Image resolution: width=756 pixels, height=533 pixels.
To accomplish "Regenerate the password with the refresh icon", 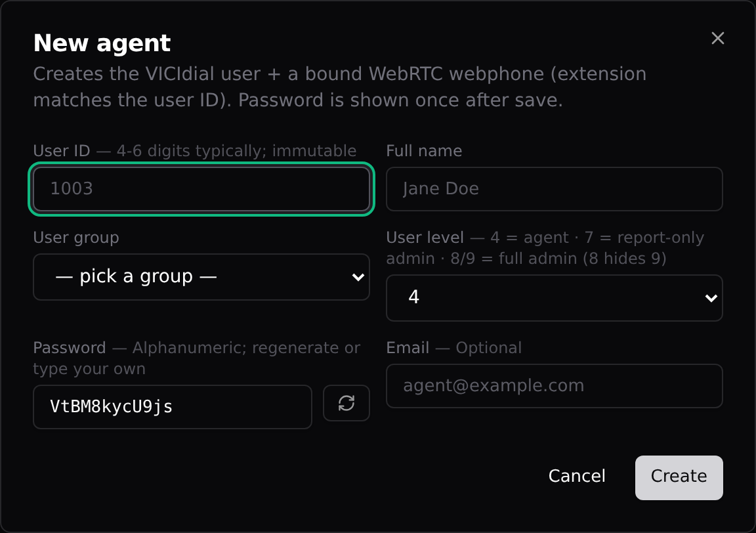I will tap(346, 403).
